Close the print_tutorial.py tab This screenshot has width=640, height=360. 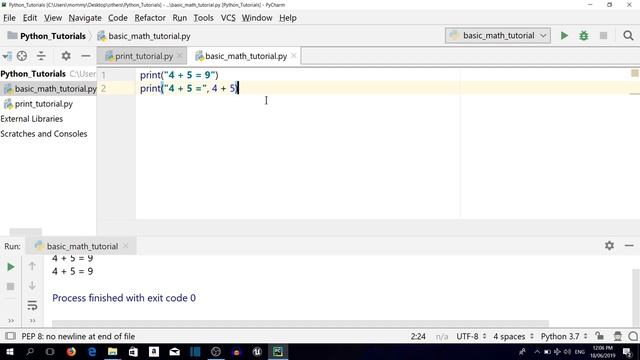(180, 56)
